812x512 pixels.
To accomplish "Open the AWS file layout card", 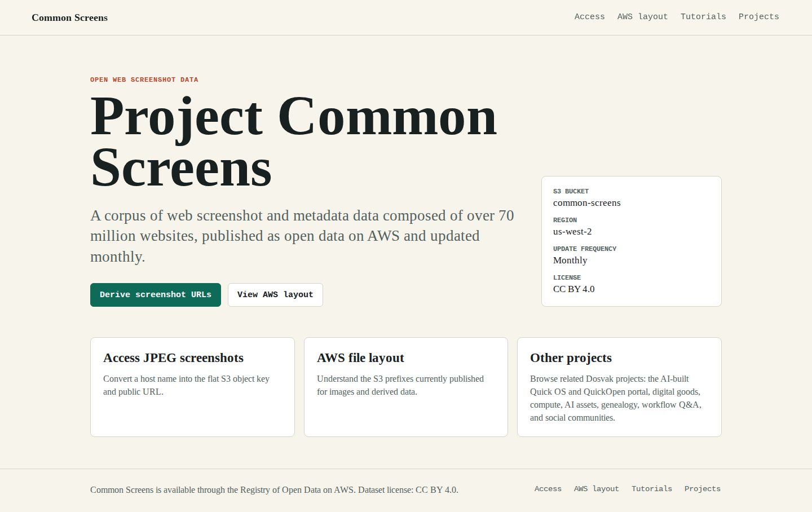I will [x=406, y=387].
